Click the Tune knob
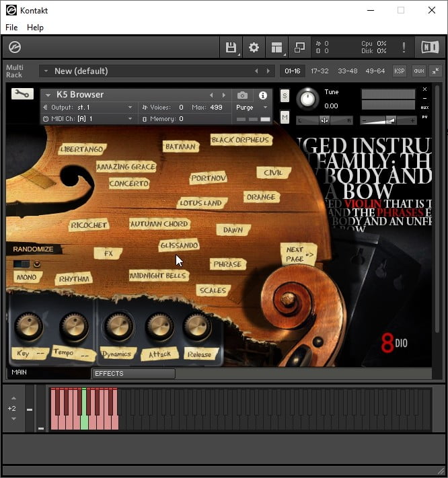This screenshot has width=448, height=478. [x=307, y=99]
